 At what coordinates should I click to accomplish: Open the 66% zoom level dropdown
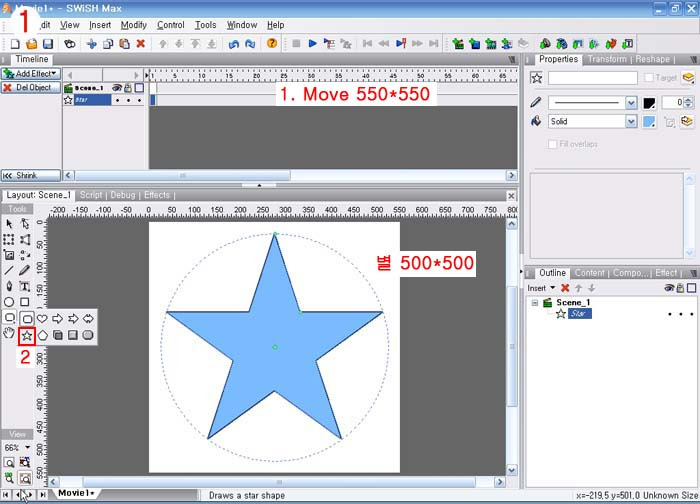[x=28, y=447]
